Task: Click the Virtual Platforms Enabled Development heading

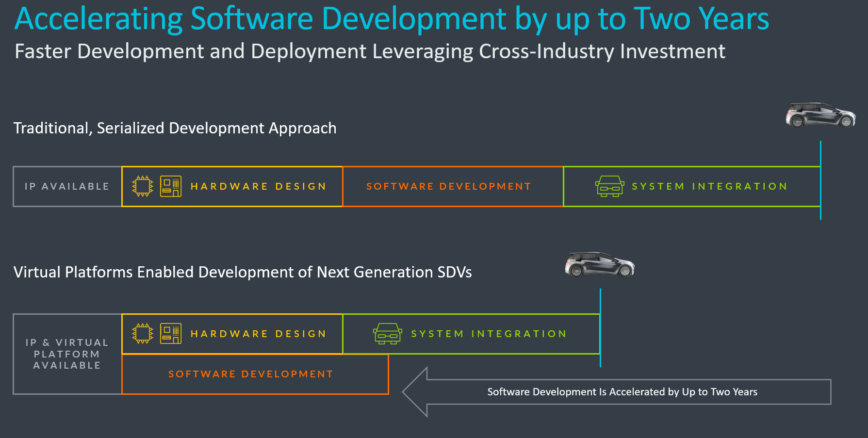Action: tap(243, 272)
